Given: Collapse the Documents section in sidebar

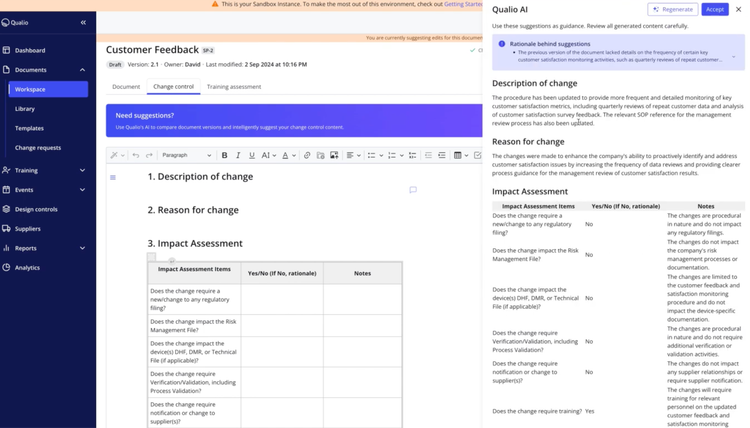Looking at the screenshot, I should (x=82, y=70).
